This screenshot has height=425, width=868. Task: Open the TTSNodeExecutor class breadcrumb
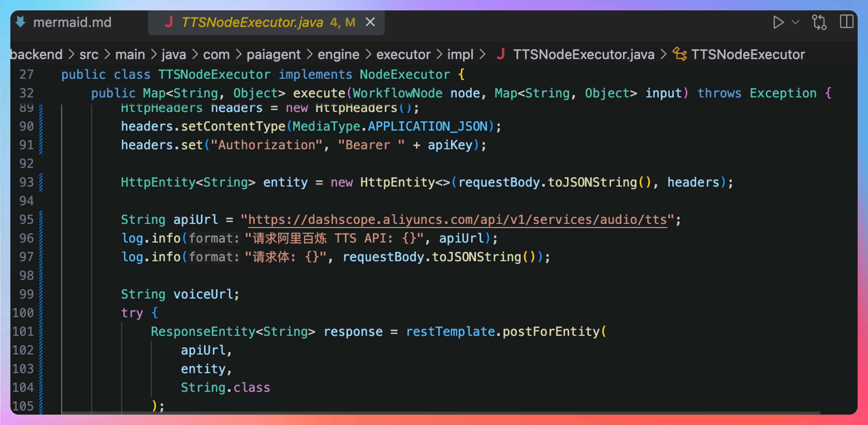(748, 55)
